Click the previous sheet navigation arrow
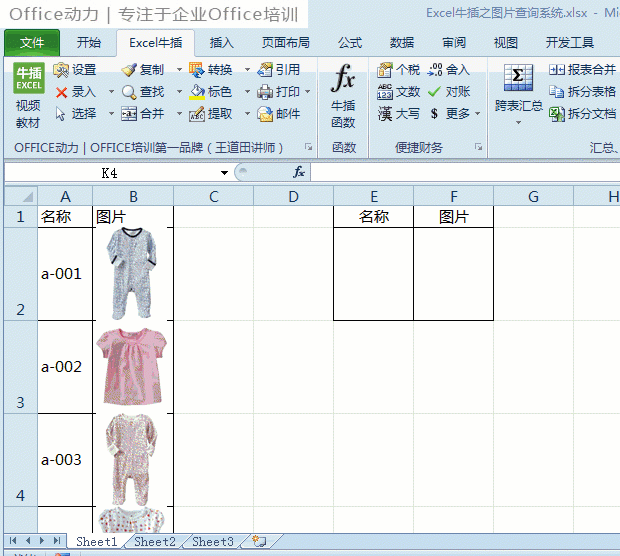Image resolution: width=620 pixels, height=556 pixels. click(28, 541)
